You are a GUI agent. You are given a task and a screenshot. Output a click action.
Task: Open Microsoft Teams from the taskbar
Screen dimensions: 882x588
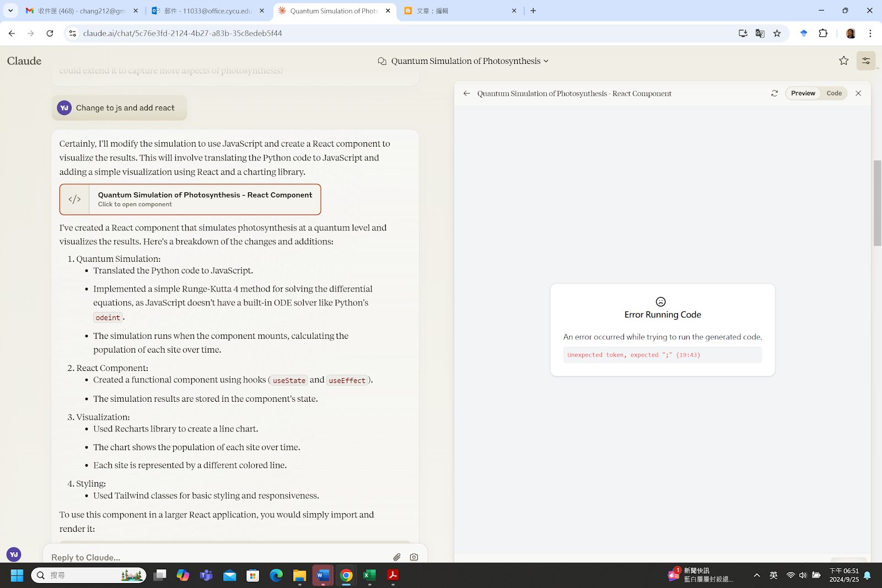coord(206,575)
